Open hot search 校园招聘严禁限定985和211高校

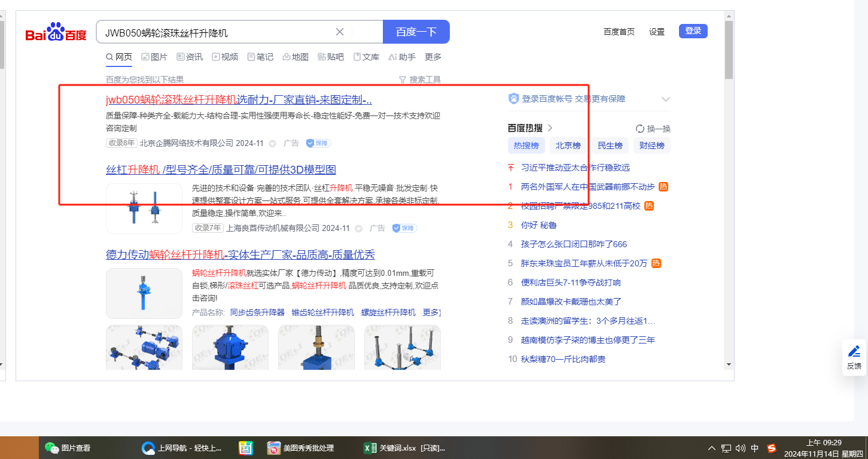point(581,206)
